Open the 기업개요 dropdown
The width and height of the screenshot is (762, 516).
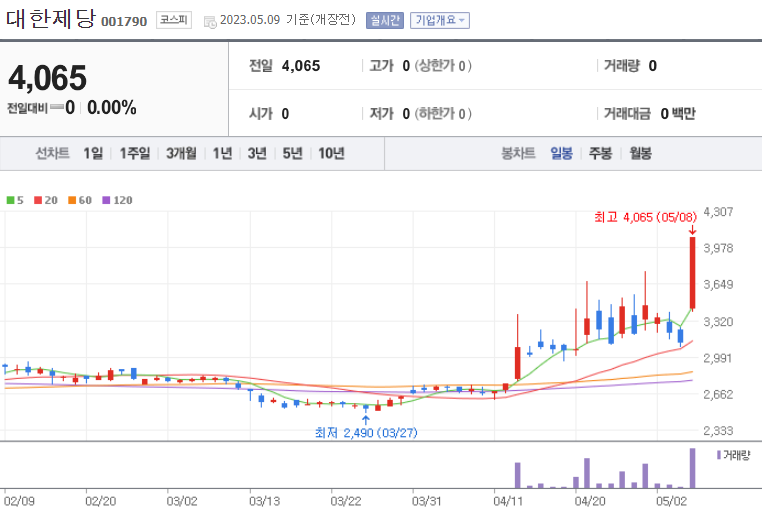tap(440, 20)
